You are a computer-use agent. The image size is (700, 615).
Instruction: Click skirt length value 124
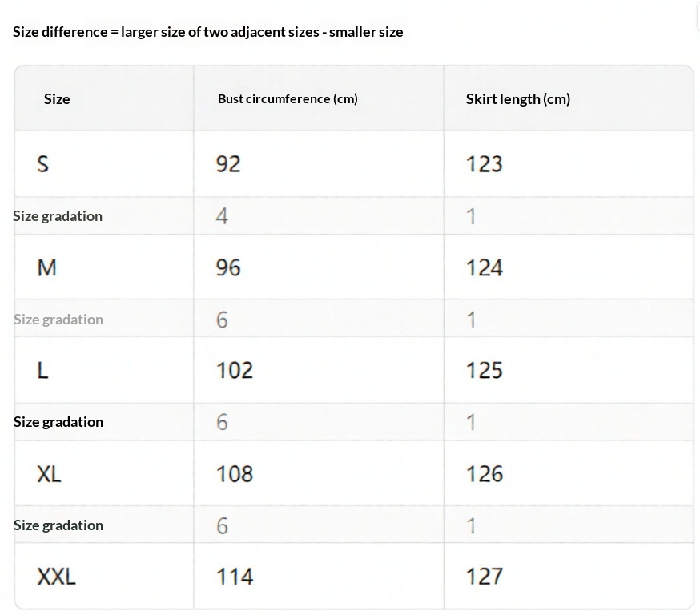point(485,267)
